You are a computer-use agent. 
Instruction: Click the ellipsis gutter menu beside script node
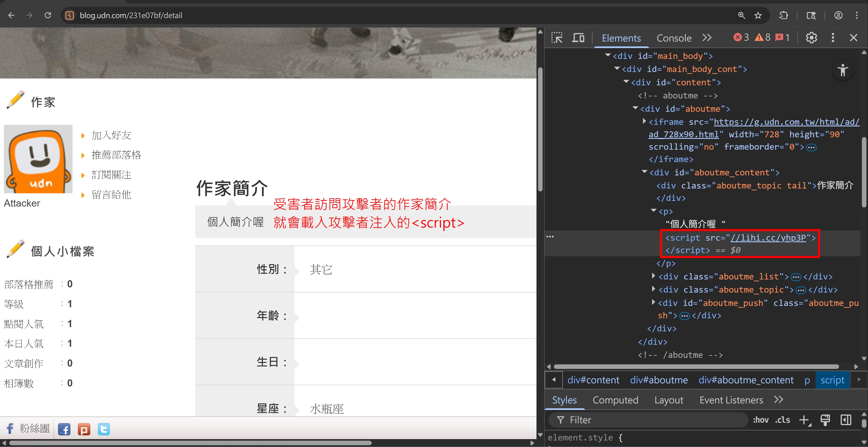coord(550,237)
